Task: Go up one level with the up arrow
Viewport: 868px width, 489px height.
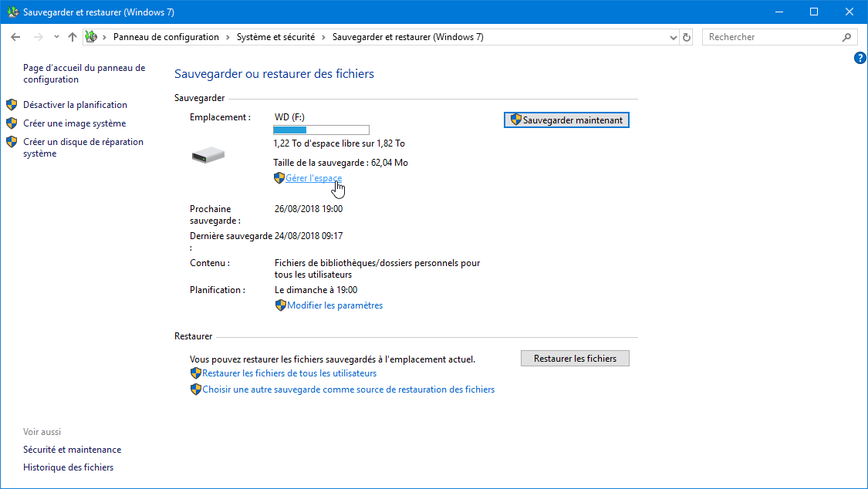Action: [73, 37]
